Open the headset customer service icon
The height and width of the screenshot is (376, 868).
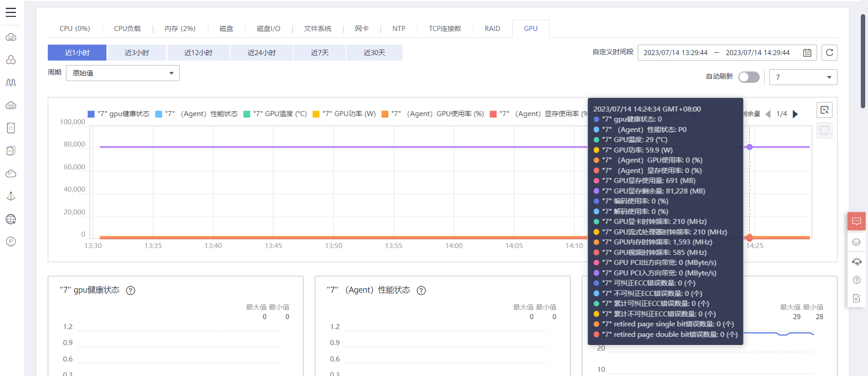tap(857, 262)
